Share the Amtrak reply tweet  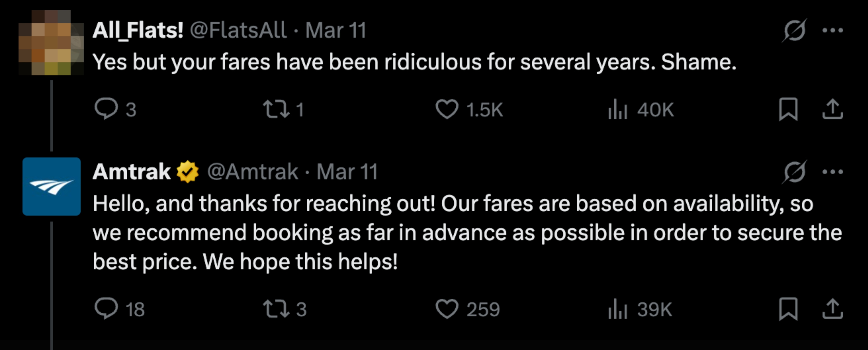(x=832, y=309)
